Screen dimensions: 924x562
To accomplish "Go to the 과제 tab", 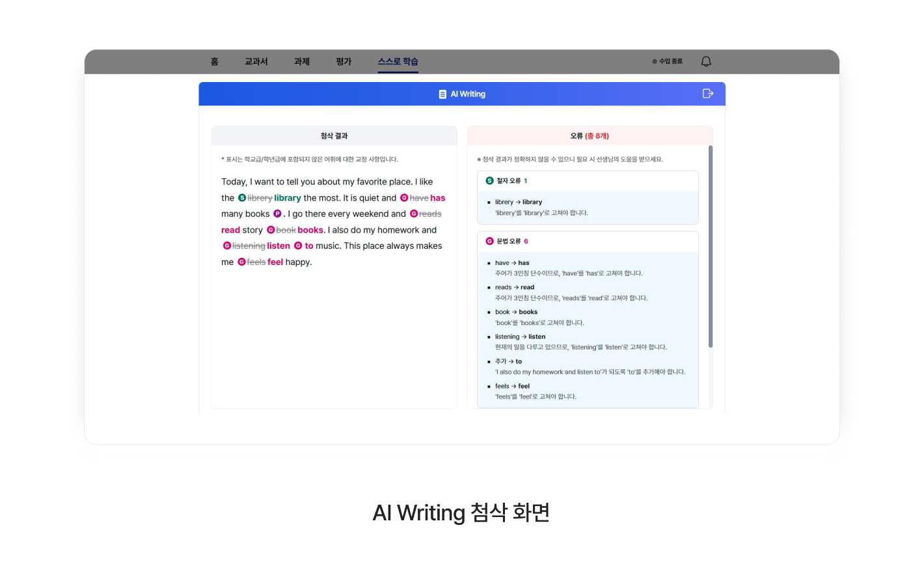I will pyautogui.click(x=302, y=61).
